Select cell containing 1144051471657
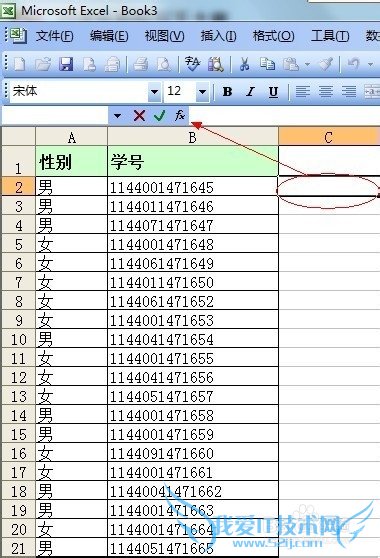Image resolution: width=380 pixels, height=558 pixels. [192, 396]
